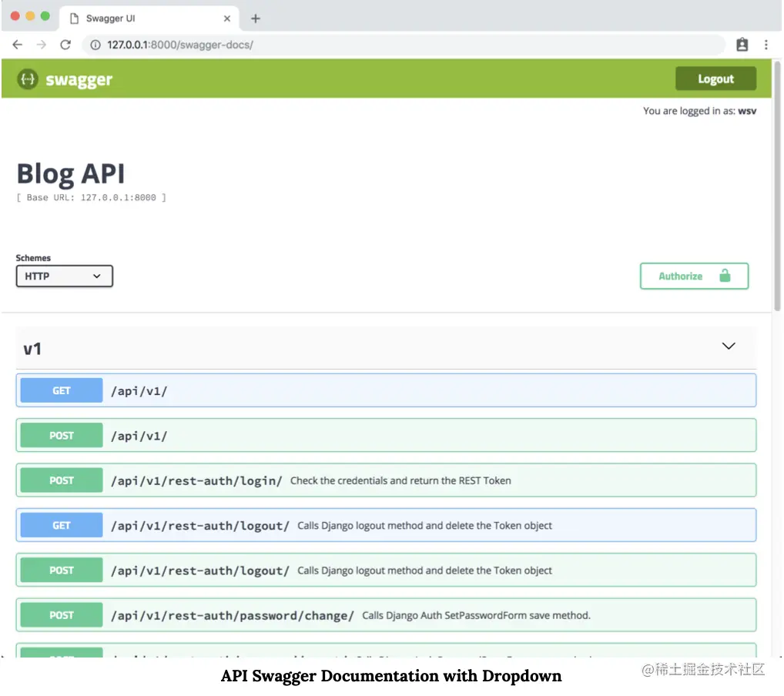Close the Swagger UI tab
The height and width of the screenshot is (696, 784).
(227, 18)
